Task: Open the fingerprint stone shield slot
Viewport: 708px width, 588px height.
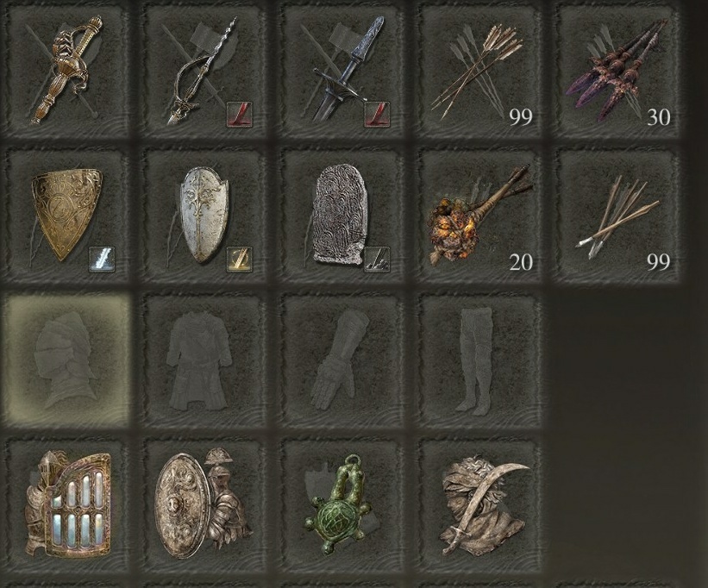Action: 341,216
